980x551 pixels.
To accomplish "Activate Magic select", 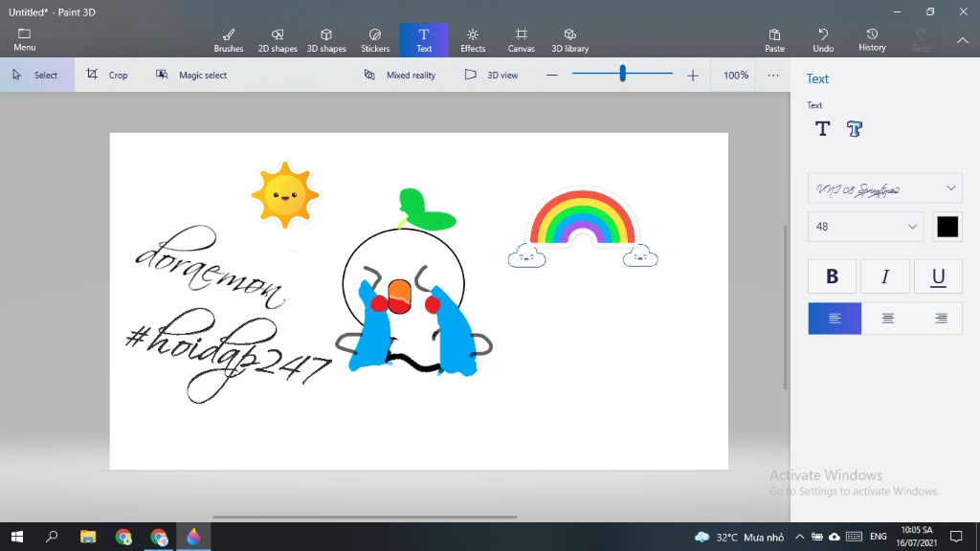I will pos(191,75).
